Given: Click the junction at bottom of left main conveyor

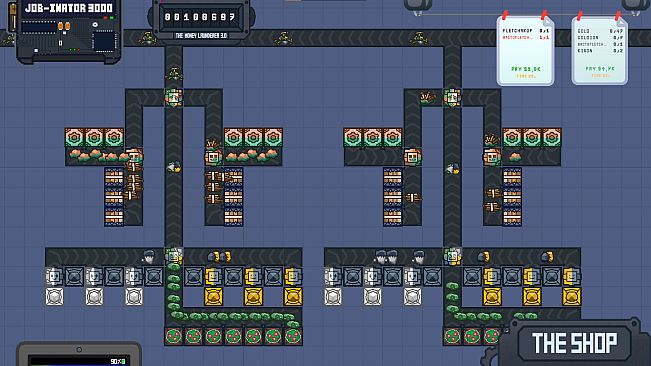Looking at the screenshot, I should point(174,256).
